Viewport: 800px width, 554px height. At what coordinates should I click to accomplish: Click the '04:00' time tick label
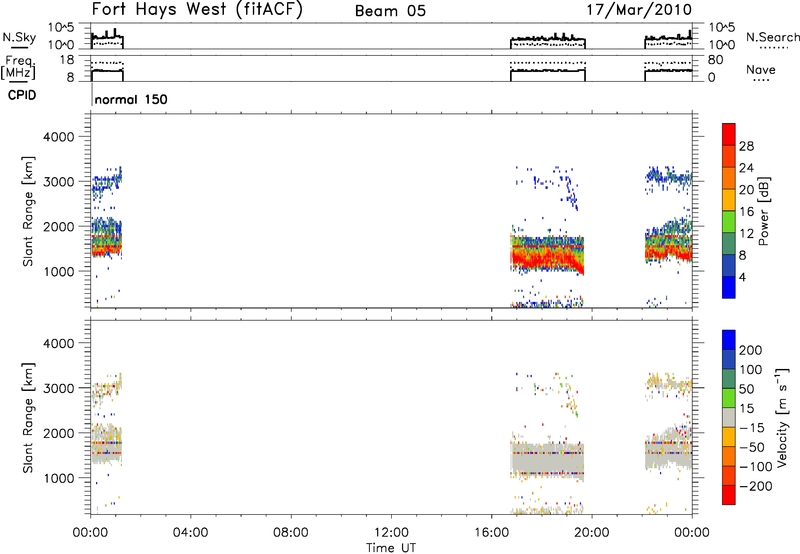(x=191, y=533)
